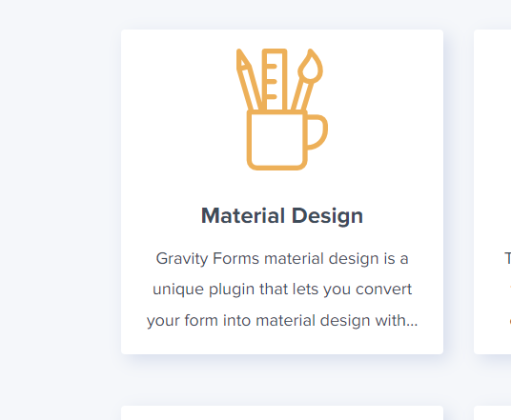The image size is (511, 420).
Task: Click the paintbrush inside the orange cup
Action: pyautogui.click(x=307, y=80)
